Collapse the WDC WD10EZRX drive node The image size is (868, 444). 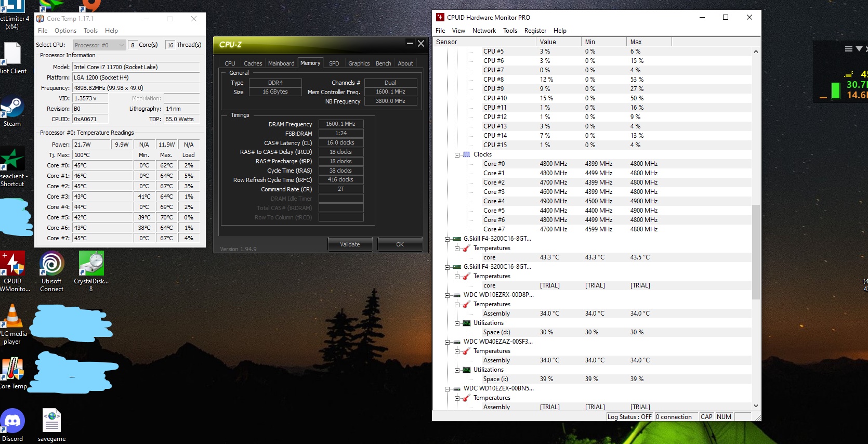tap(447, 295)
